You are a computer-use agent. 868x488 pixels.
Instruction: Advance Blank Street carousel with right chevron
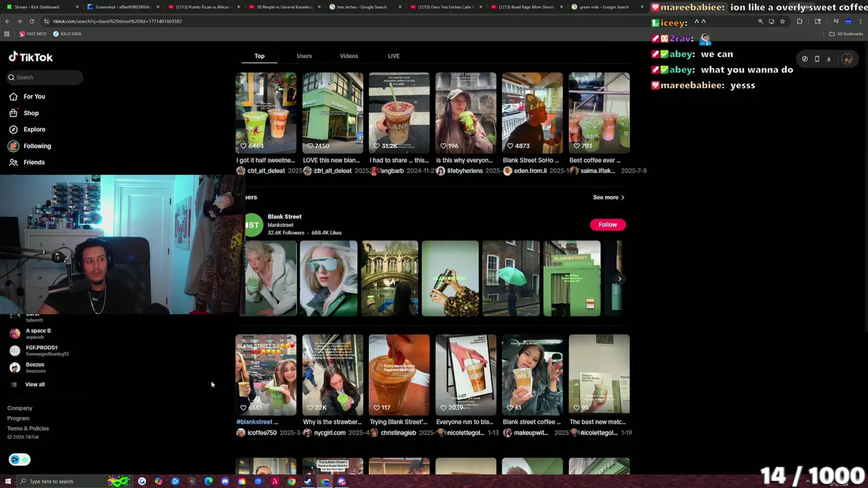619,279
